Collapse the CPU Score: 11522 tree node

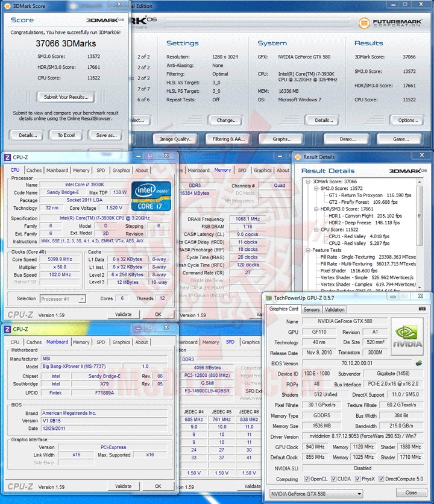pyautogui.click(x=316, y=230)
